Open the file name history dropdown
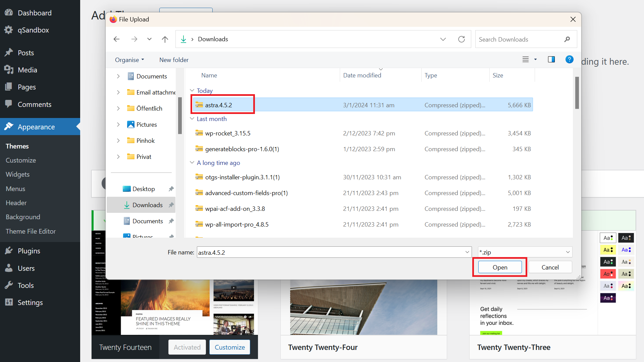Screen dimensions: 644x362 pos(467,252)
